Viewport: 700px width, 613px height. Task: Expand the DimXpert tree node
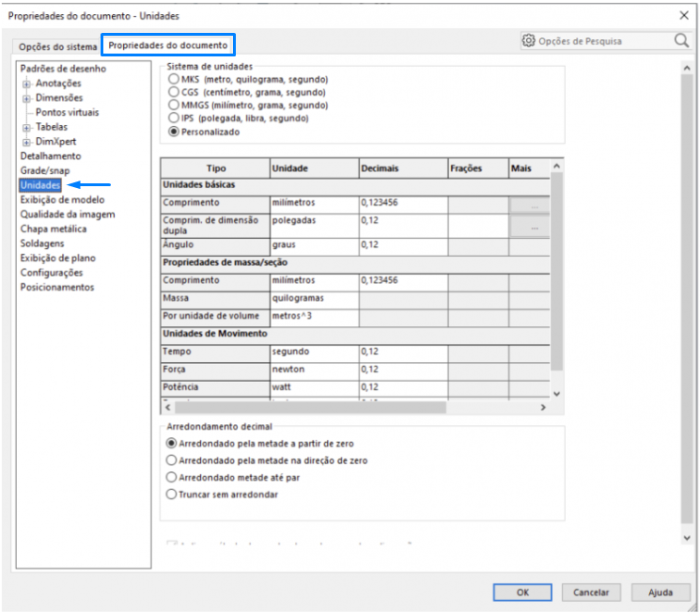coord(27,141)
